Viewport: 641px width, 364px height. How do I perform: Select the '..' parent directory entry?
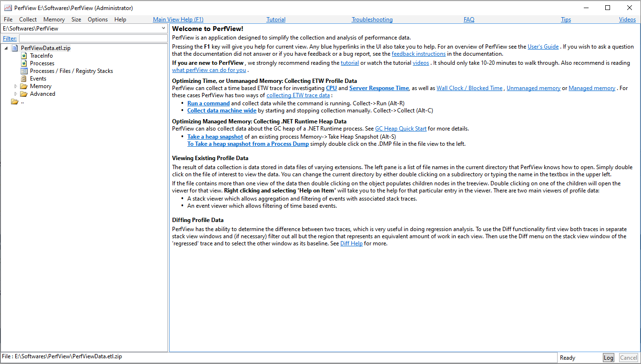22,101
